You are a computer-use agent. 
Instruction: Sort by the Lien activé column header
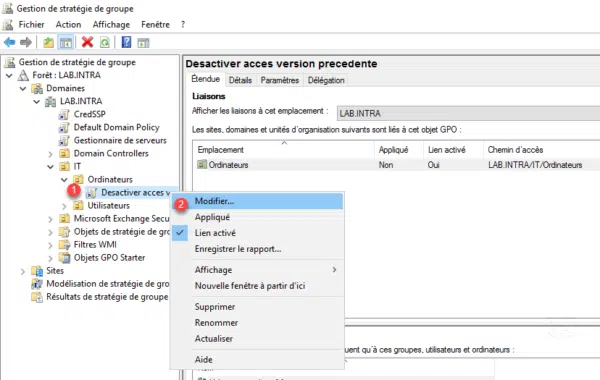453,150
